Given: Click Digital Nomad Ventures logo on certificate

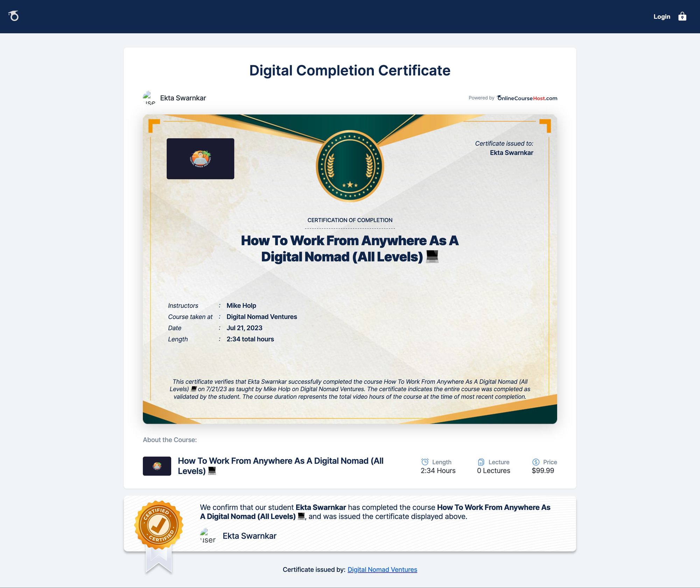Looking at the screenshot, I should click(200, 159).
